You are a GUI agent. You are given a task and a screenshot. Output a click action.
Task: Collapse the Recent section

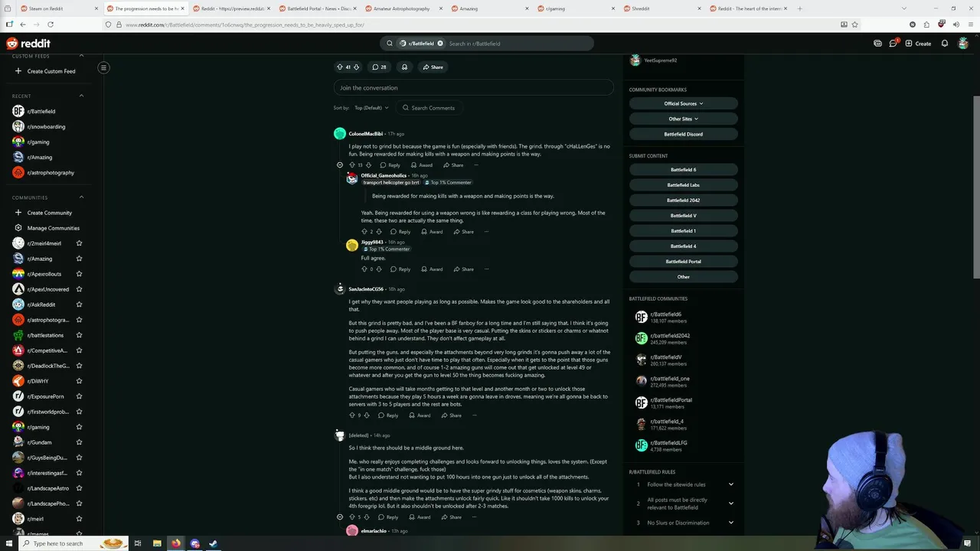click(81, 96)
